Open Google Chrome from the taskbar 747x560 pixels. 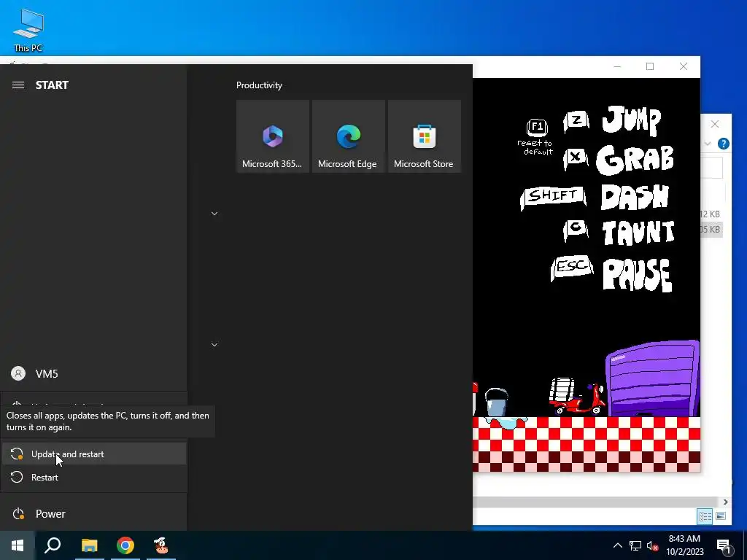coord(125,545)
